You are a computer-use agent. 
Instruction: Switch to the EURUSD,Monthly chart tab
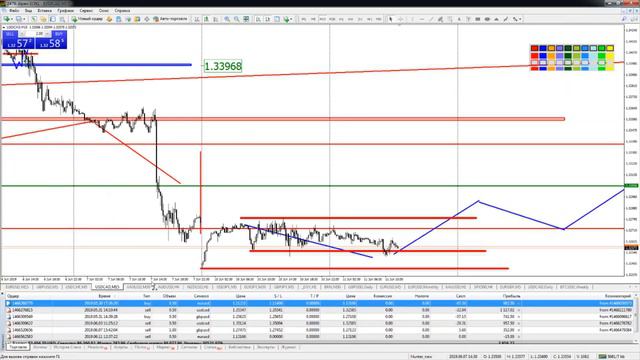coord(422,287)
